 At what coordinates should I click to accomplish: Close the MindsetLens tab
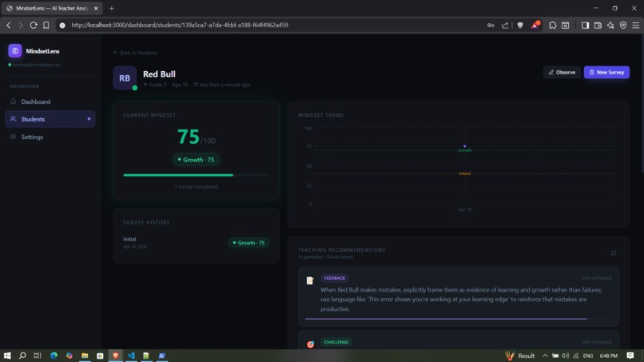pyautogui.click(x=96, y=8)
